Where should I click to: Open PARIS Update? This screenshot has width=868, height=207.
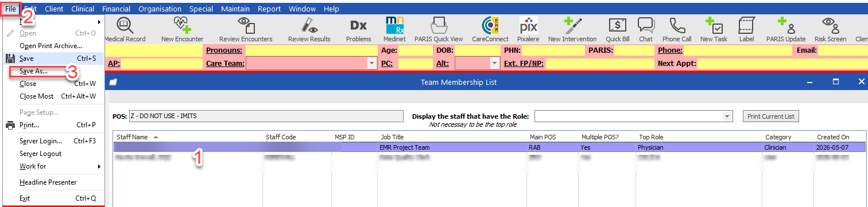click(x=786, y=30)
